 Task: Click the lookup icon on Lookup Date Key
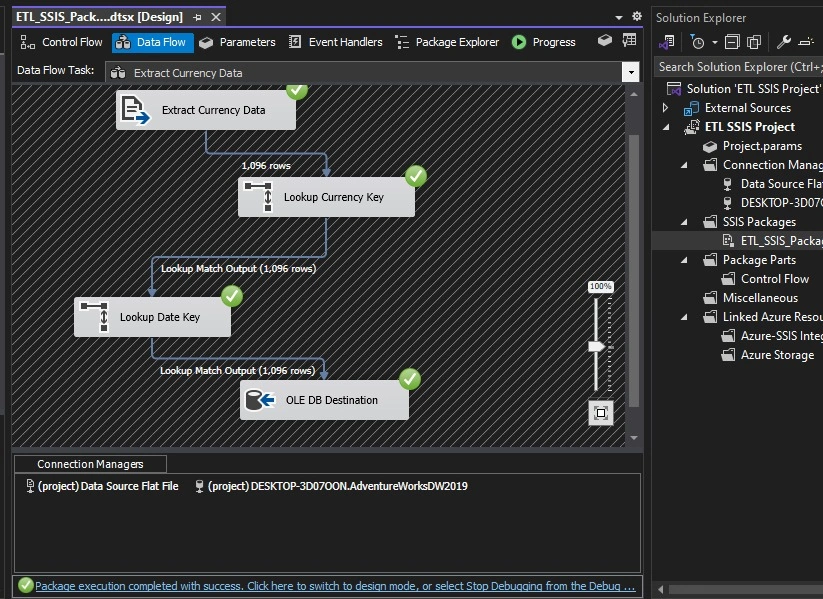pos(94,317)
